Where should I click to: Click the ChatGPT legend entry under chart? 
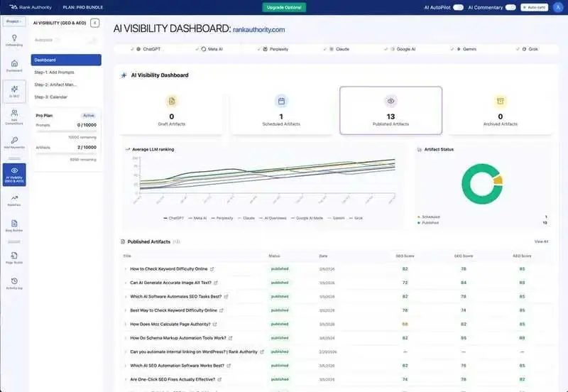click(x=174, y=218)
